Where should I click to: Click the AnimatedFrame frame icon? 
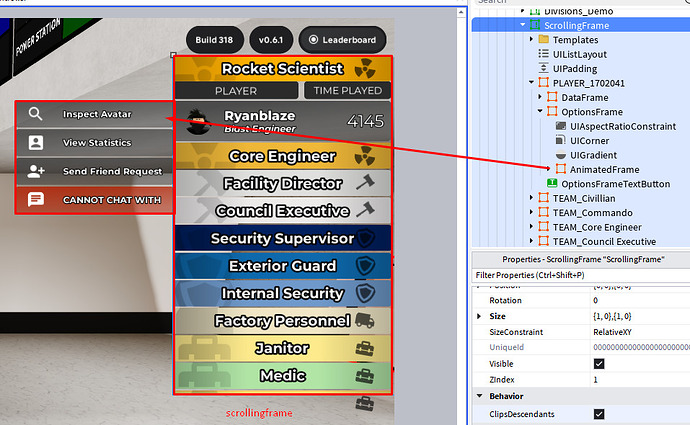561,169
